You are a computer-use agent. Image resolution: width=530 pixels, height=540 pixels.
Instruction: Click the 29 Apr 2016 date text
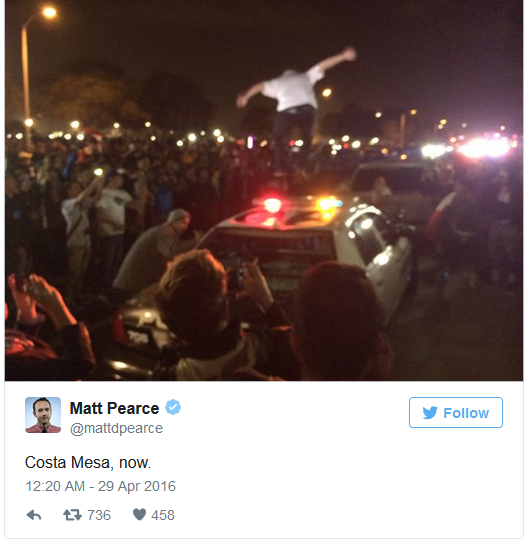(x=137, y=486)
